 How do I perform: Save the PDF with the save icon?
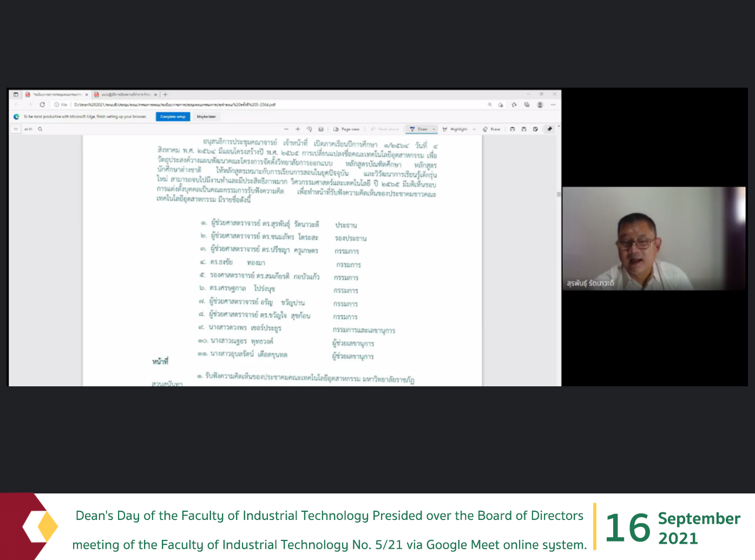pos(524,129)
